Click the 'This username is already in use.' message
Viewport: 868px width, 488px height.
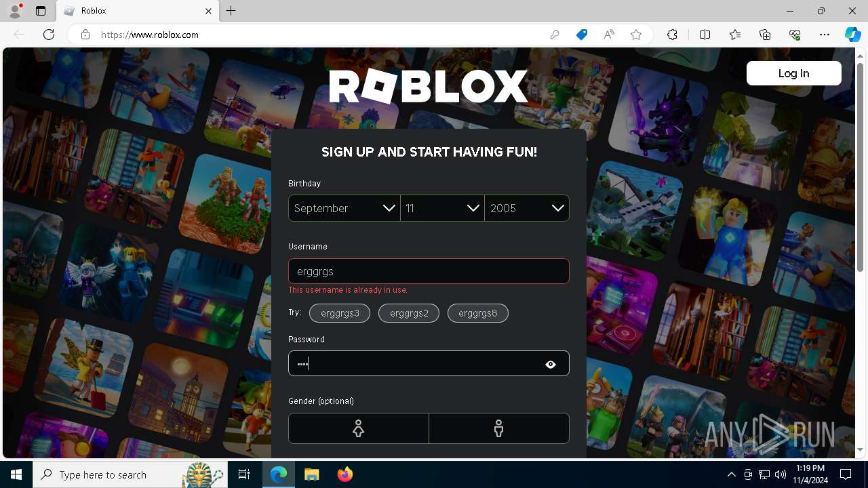pos(348,290)
